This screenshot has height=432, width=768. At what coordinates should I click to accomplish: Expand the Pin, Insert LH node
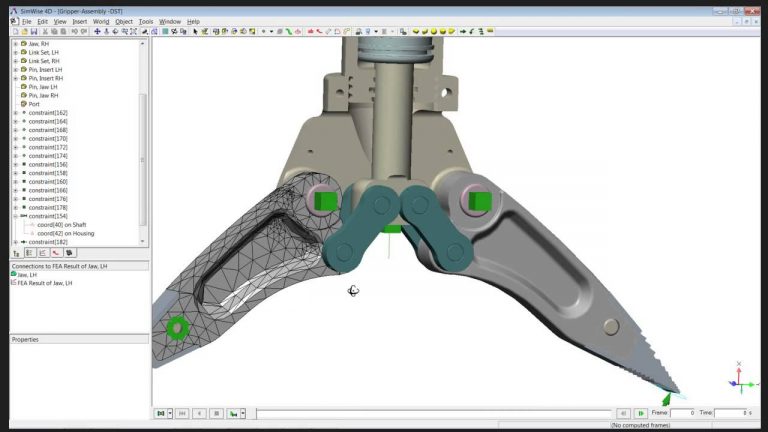point(16,70)
